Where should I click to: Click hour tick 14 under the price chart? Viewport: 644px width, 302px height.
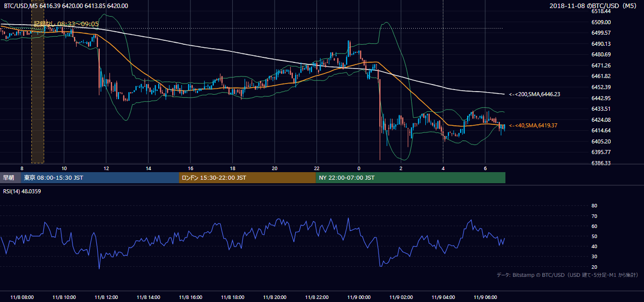tap(148, 168)
